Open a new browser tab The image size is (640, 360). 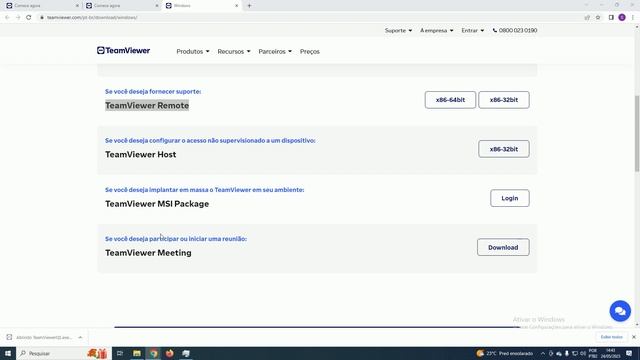pos(249,6)
